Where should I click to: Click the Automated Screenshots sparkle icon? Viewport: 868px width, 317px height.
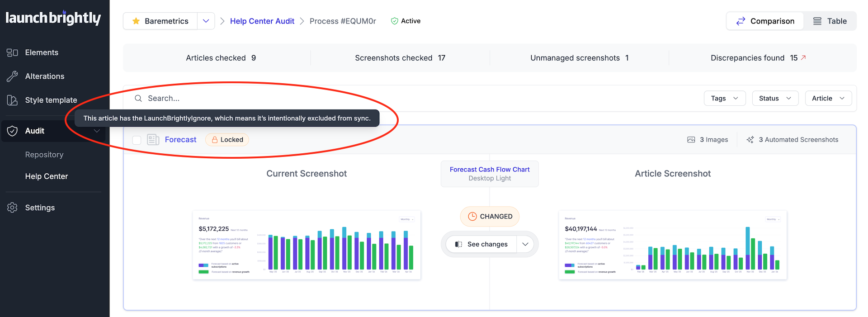click(750, 140)
